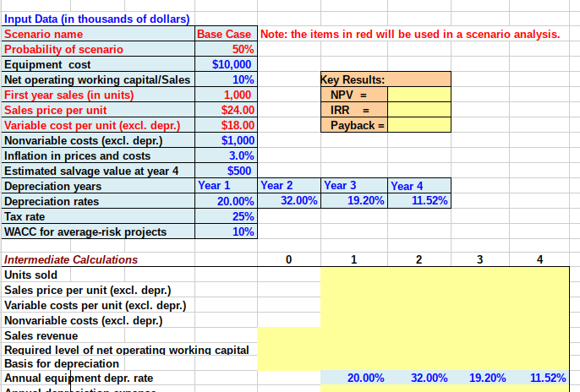Select the $500 salvage value cell

pyautogui.click(x=226, y=171)
